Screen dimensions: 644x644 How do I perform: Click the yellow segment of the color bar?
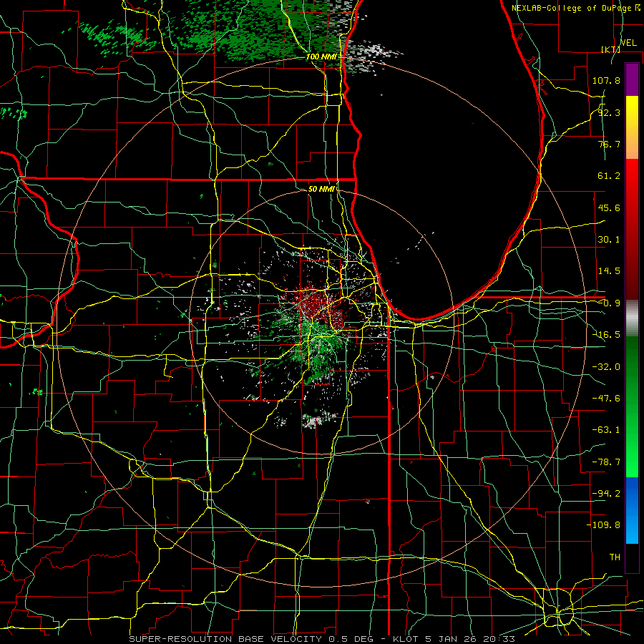pyautogui.click(x=632, y=127)
